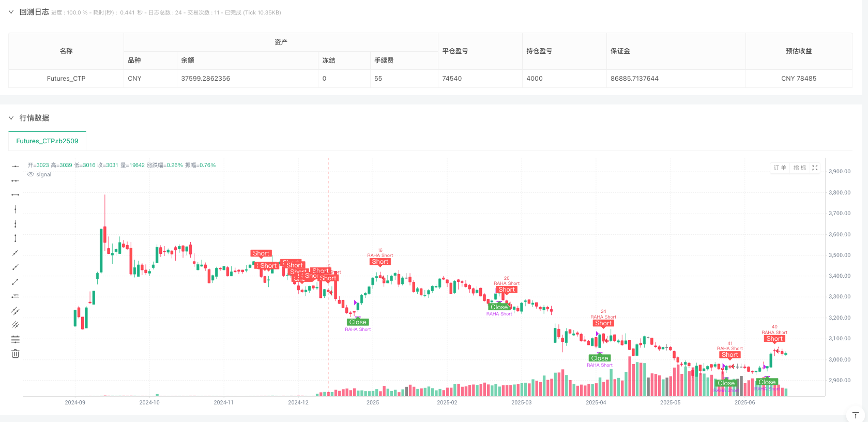Open the 指标 indicators panel
The image size is (868, 422).
coord(800,168)
